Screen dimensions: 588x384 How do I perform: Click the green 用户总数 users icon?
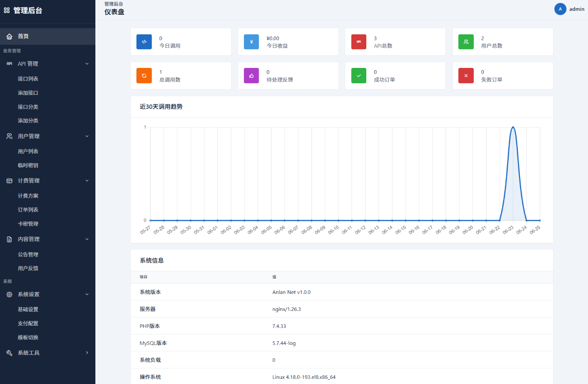(466, 42)
